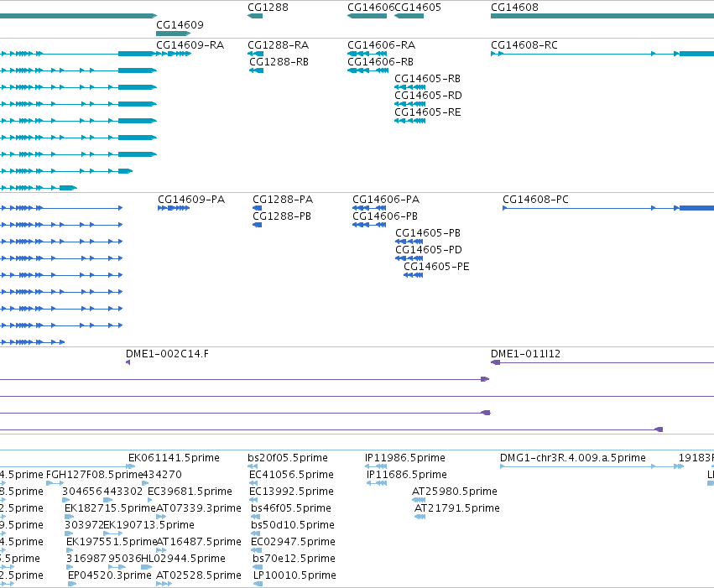This screenshot has width=714, height=588.
Task: Select transcript label CG1288-RA
Action: [x=279, y=45]
